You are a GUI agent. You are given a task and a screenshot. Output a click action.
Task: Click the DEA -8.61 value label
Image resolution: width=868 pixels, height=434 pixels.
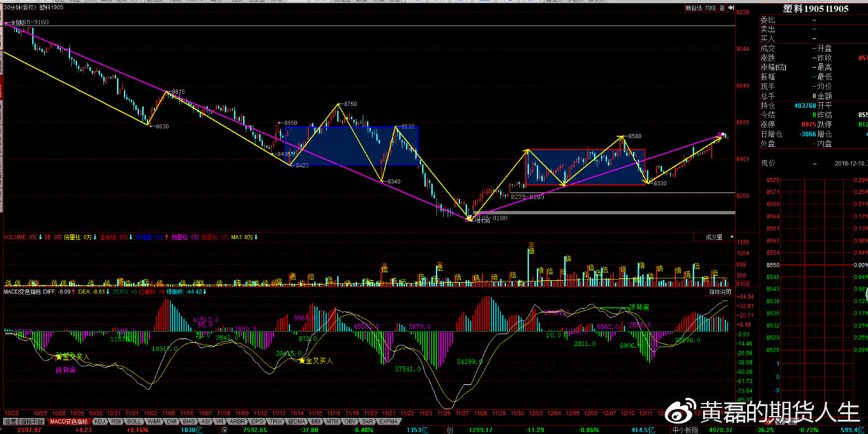coord(92,291)
